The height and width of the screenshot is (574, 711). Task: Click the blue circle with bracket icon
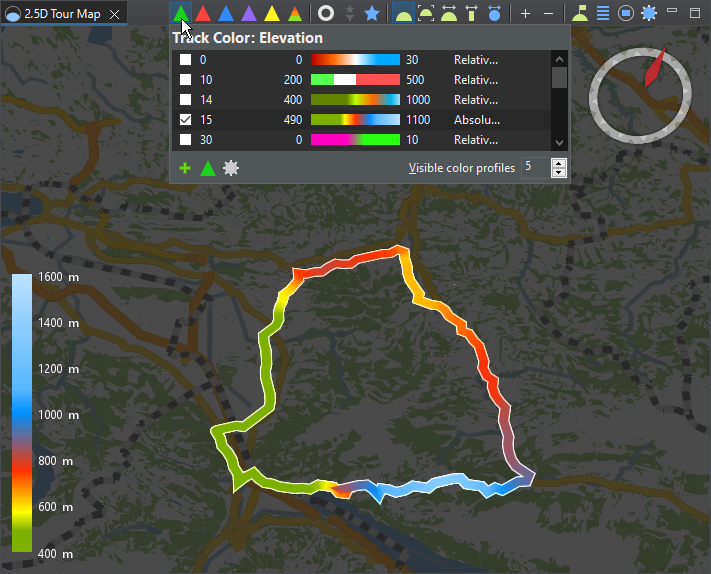[x=495, y=13]
